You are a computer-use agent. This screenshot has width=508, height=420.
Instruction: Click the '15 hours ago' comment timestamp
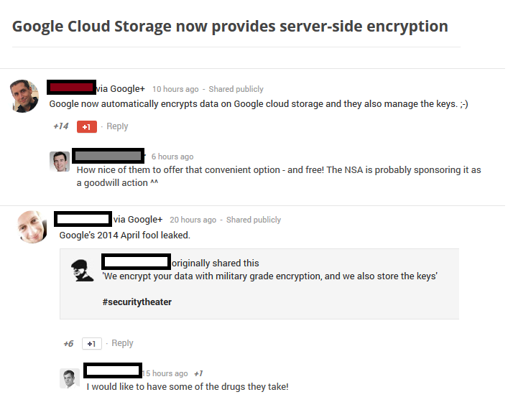[x=167, y=373]
